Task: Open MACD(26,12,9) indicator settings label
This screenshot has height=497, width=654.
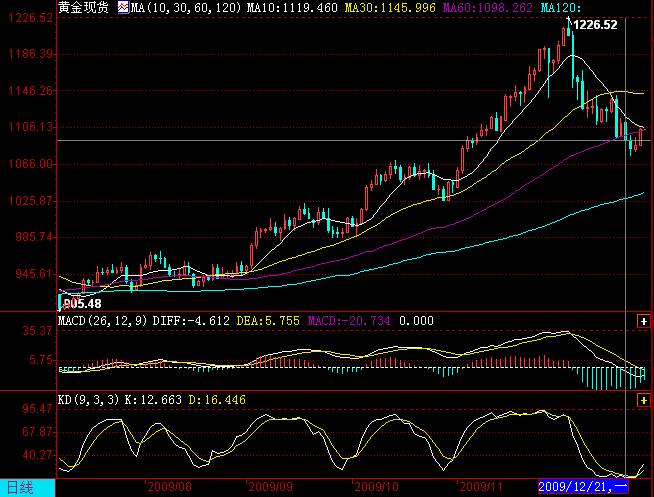Action: click(101, 320)
